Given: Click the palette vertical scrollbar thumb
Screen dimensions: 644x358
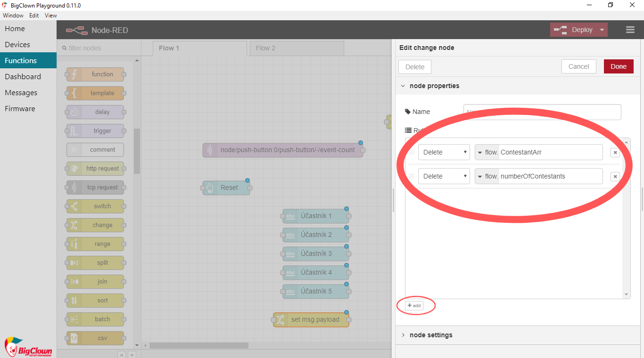Looking at the screenshot, I should (x=137, y=151).
